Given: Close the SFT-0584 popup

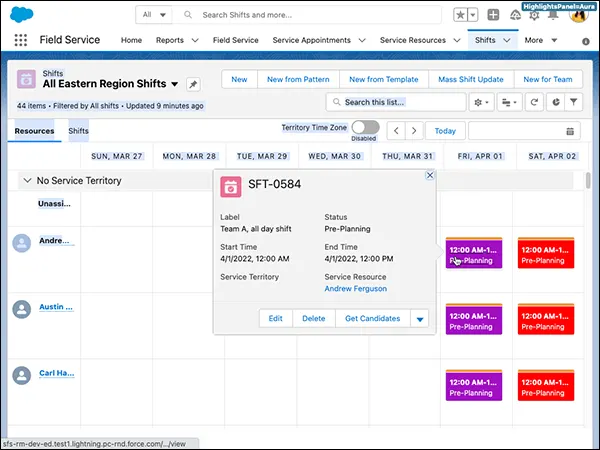Looking at the screenshot, I should point(430,175).
